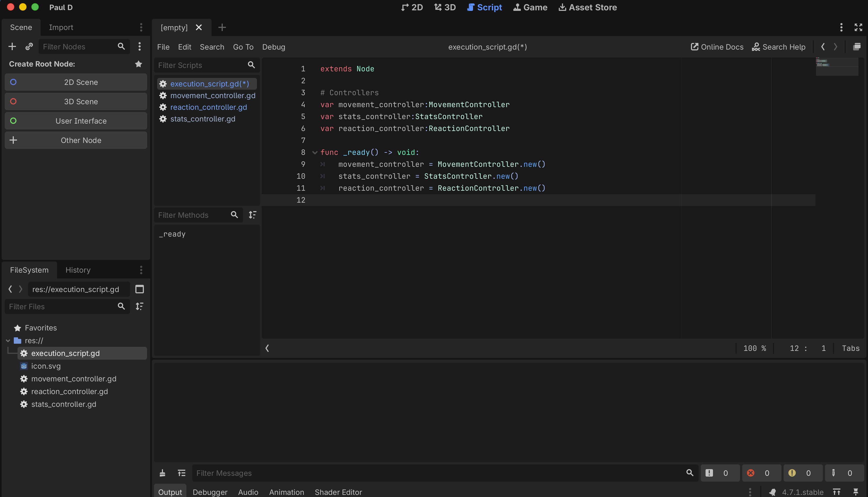The width and height of the screenshot is (868, 497).
Task: Open the Animation bottom panel
Action: coord(286,492)
